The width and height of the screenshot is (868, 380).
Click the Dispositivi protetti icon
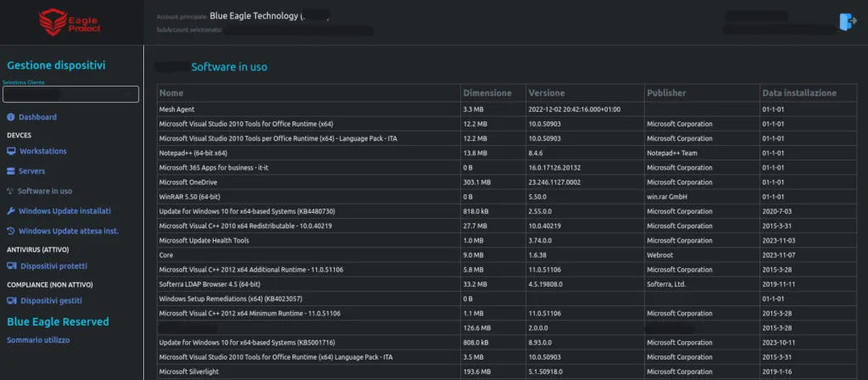(x=11, y=266)
